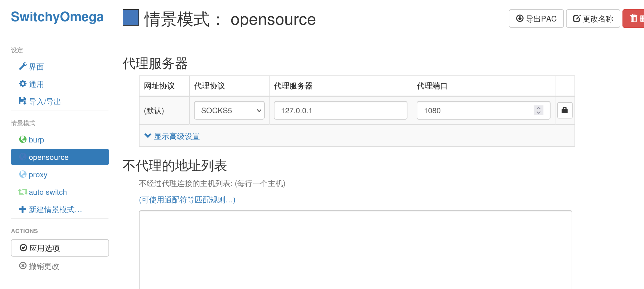The height and width of the screenshot is (289, 644).
Task: Apply changes with 应用选项 button
Action: pyautogui.click(x=60, y=248)
